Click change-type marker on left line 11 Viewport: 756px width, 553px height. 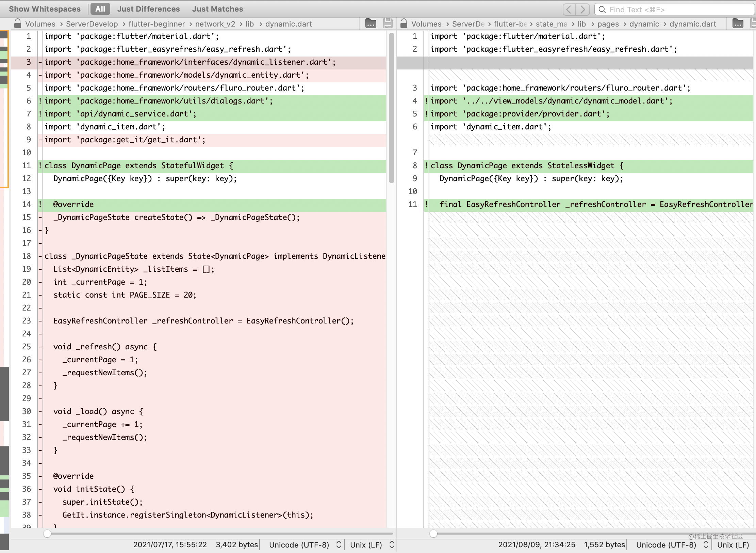[x=40, y=165]
